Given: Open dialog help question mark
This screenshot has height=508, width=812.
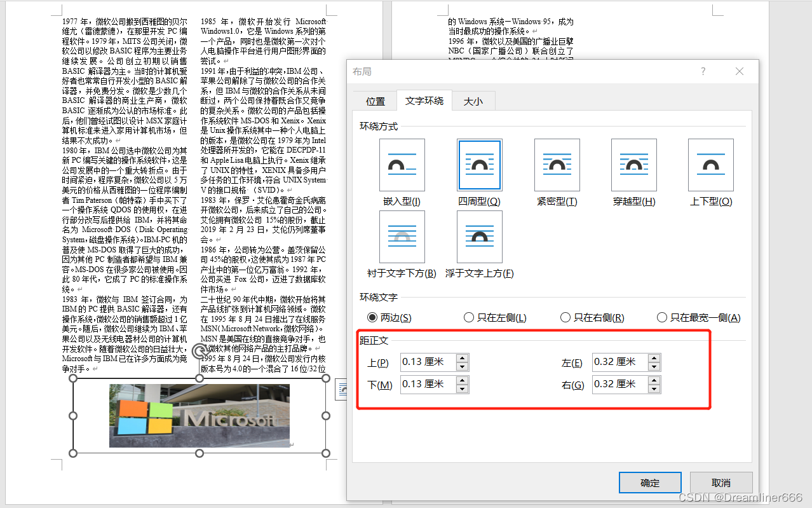Looking at the screenshot, I should (x=703, y=71).
